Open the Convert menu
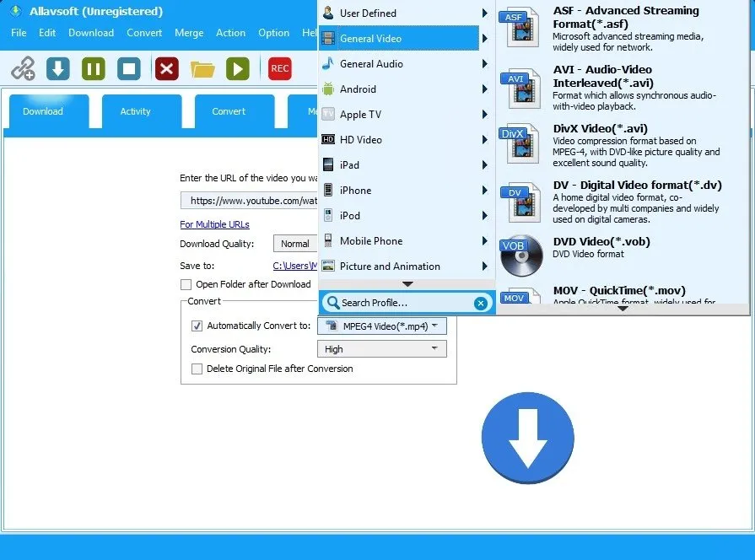Viewport: 755px width, 560px height. [x=144, y=33]
